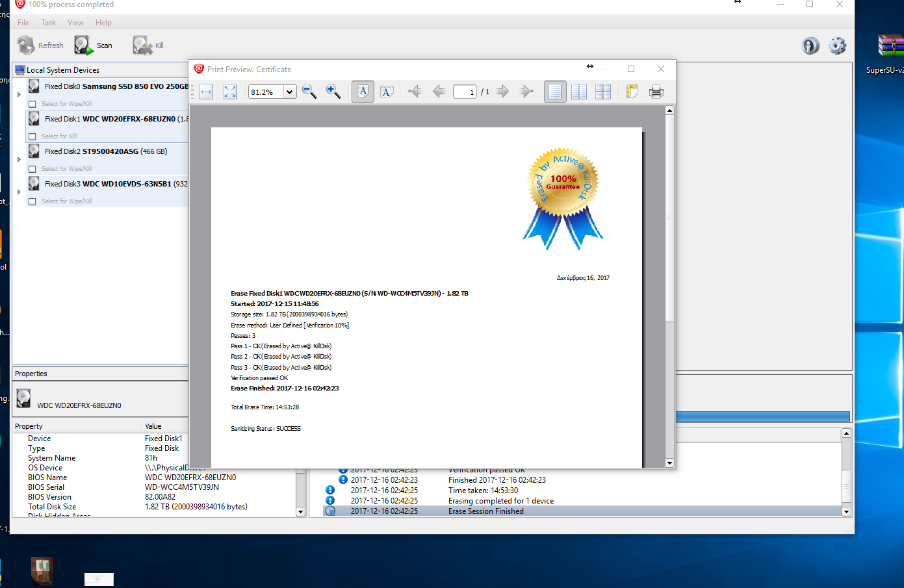Screen dimensions: 904x588
Task: Click the Refresh toolbar button
Action: (40, 45)
